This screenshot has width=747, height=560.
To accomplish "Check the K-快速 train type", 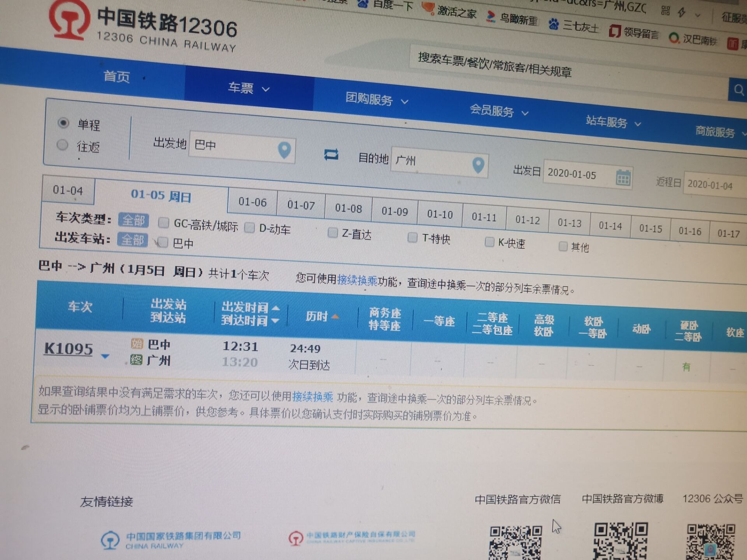I will click(489, 242).
